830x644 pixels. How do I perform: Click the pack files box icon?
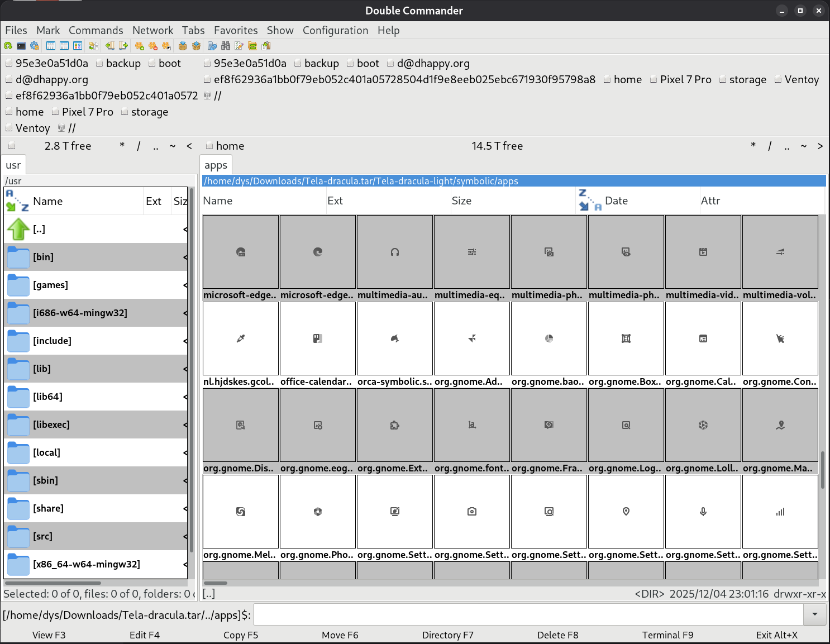(183, 46)
